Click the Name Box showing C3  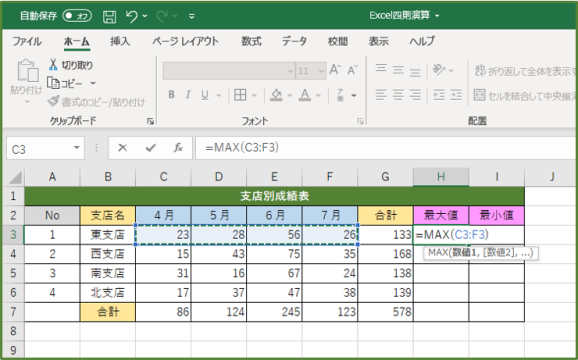point(40,148)
